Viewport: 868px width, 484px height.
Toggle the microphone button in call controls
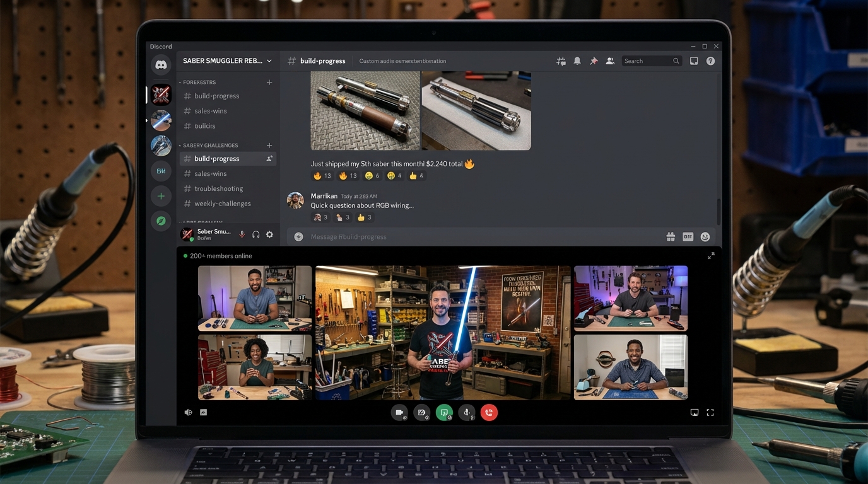pyautogui.click(x=467, y=412)
